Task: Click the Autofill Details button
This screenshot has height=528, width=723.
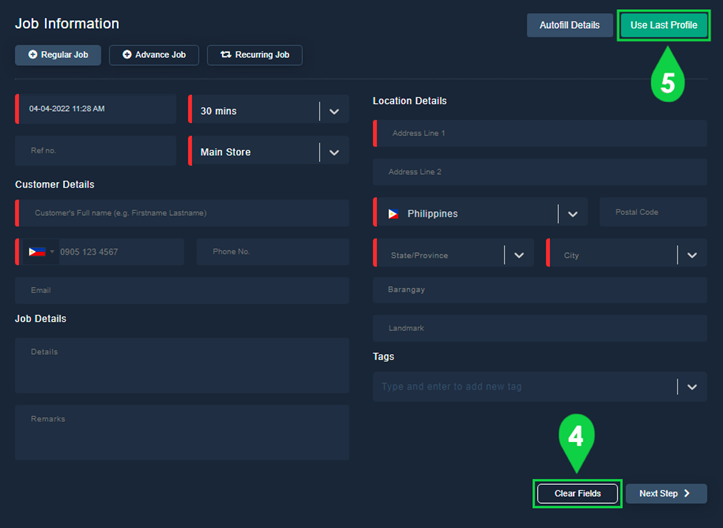Action: click(x=569, y=25)
